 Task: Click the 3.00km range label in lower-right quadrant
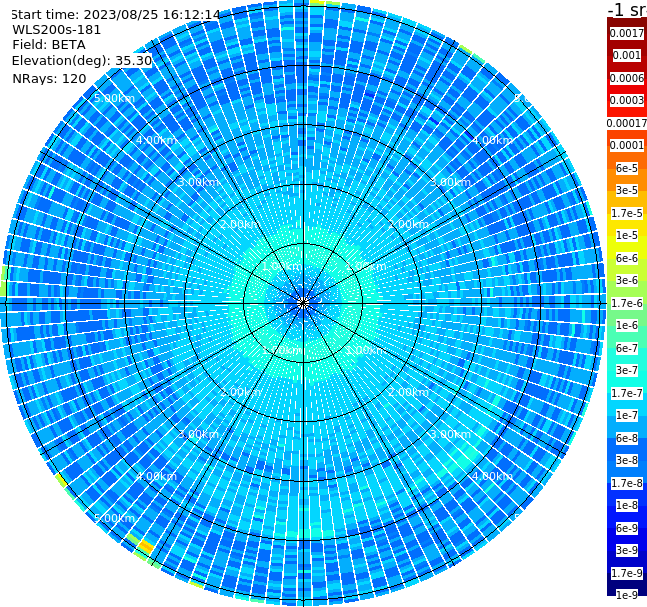click(x=451, y=434)
